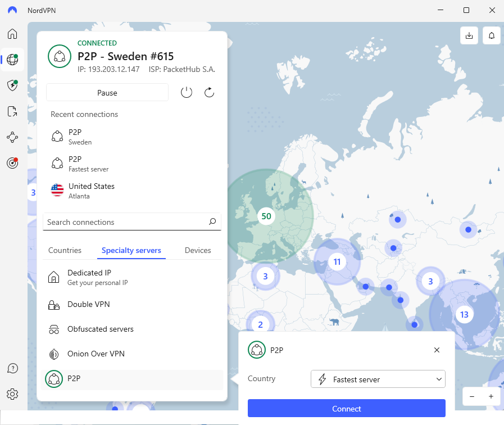Click the Southeast Asia cluster marked 13
The image size is (504, 425).
[464, 314]
